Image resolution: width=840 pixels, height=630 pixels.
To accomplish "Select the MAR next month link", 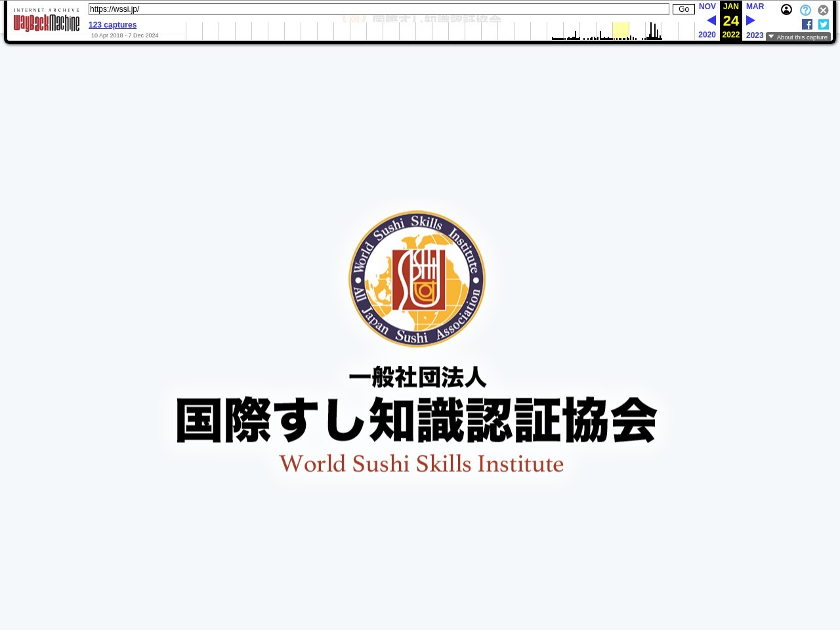I will (x=755, y=7).
